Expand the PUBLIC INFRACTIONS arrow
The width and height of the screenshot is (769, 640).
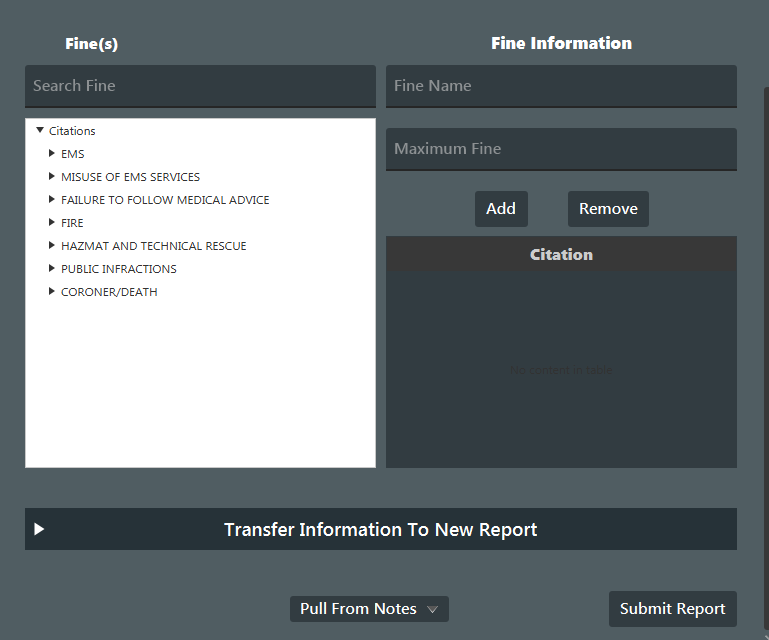pyautogui.click(x=52, y=269)
